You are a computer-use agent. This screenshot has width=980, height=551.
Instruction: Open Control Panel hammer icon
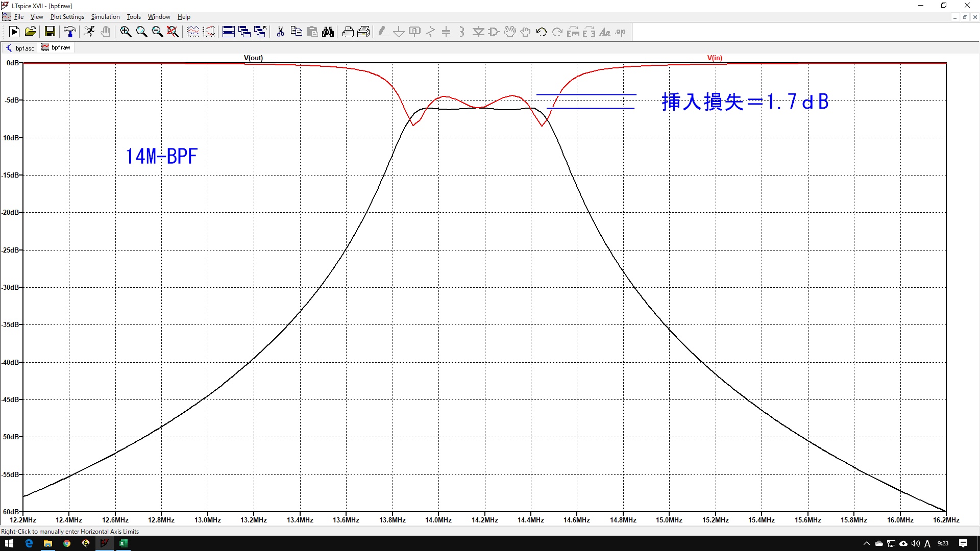[70, 32]
